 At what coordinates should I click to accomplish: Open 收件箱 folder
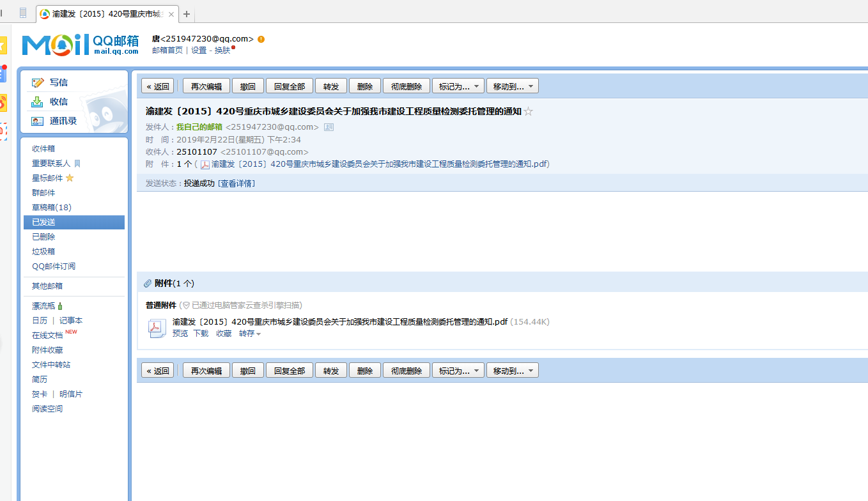coord(43,148)
